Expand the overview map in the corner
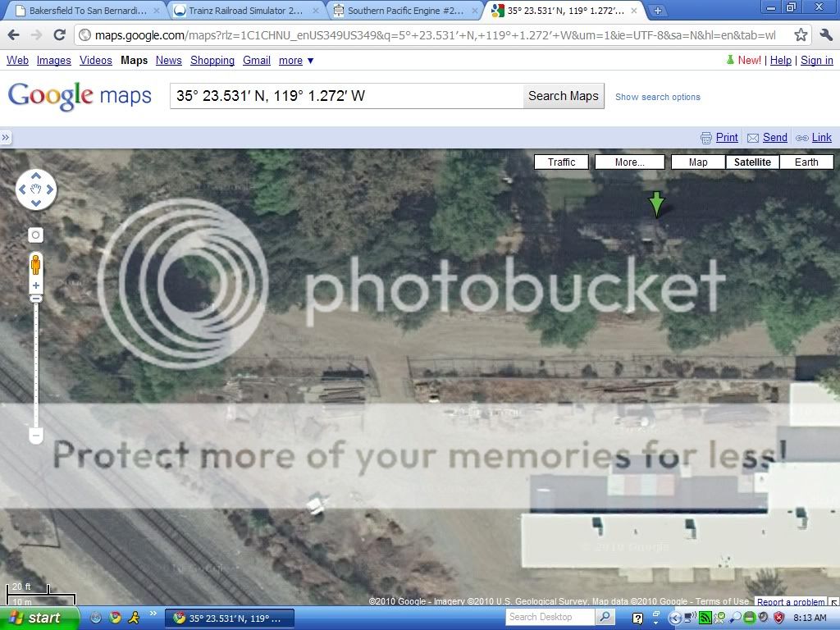 point(834,602)
